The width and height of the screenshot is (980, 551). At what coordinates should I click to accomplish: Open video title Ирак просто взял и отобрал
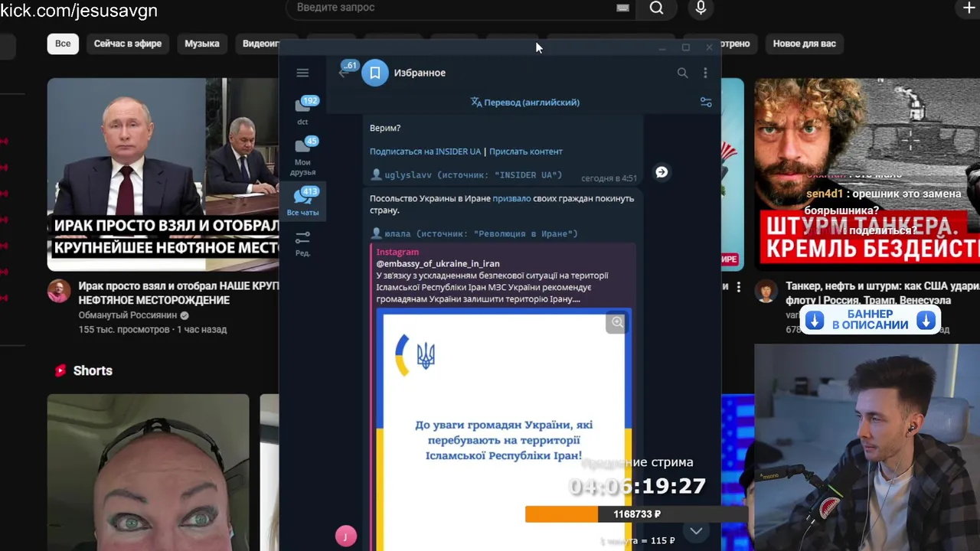click(178, 293)
